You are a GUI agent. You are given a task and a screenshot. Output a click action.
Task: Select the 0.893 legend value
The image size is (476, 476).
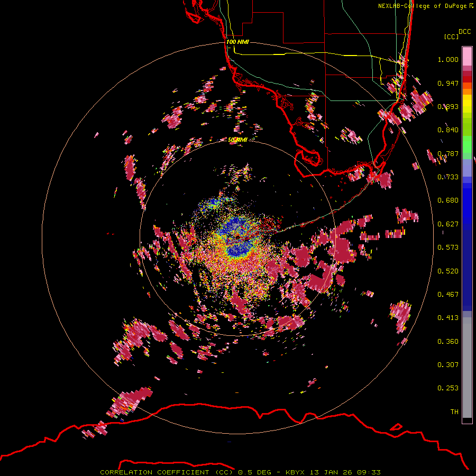448,106
